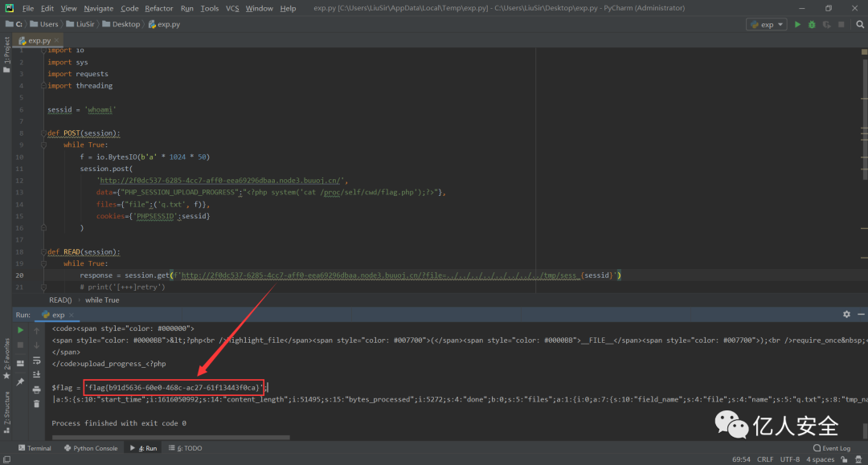Open the Python Console tab
Image resolution: width=868 pixels, height=465 pixels.
[x=91, y=448]
